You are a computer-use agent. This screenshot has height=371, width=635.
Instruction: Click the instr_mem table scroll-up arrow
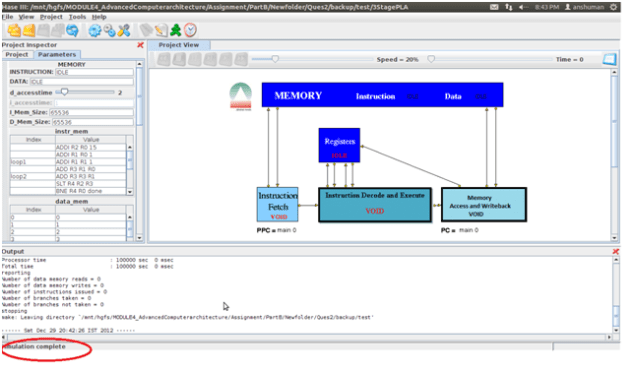pyautogui.click(x=130, y=147)
